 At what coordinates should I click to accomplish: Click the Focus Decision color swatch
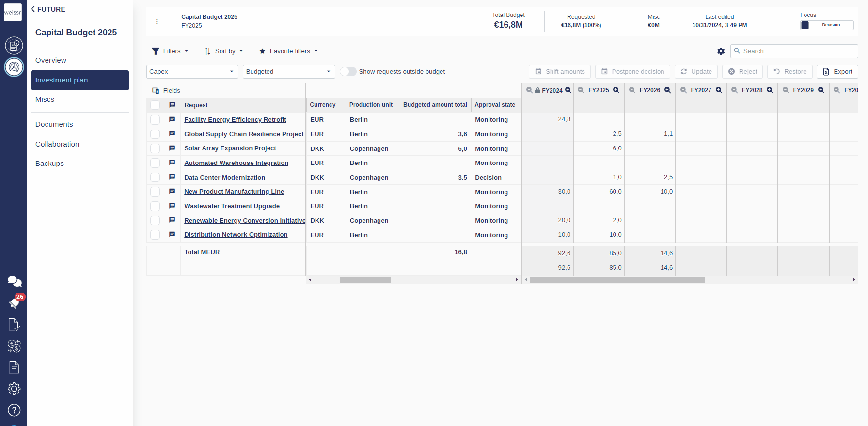click(805, 25)
